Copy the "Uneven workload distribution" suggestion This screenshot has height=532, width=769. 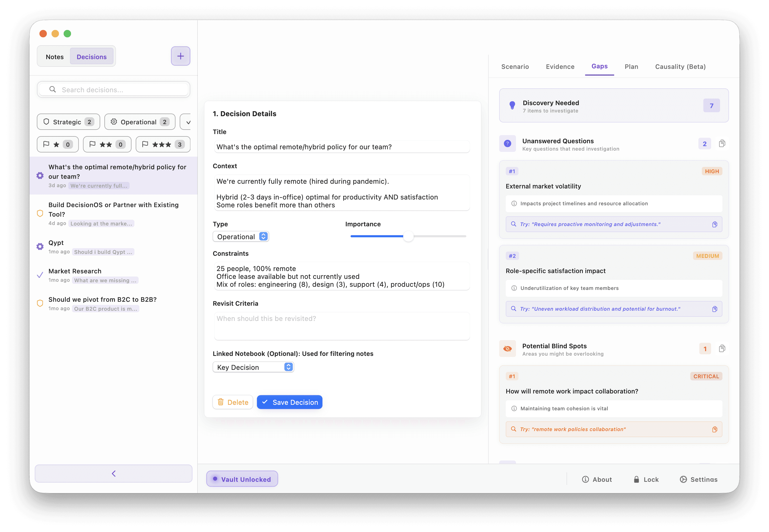point(714,309)
